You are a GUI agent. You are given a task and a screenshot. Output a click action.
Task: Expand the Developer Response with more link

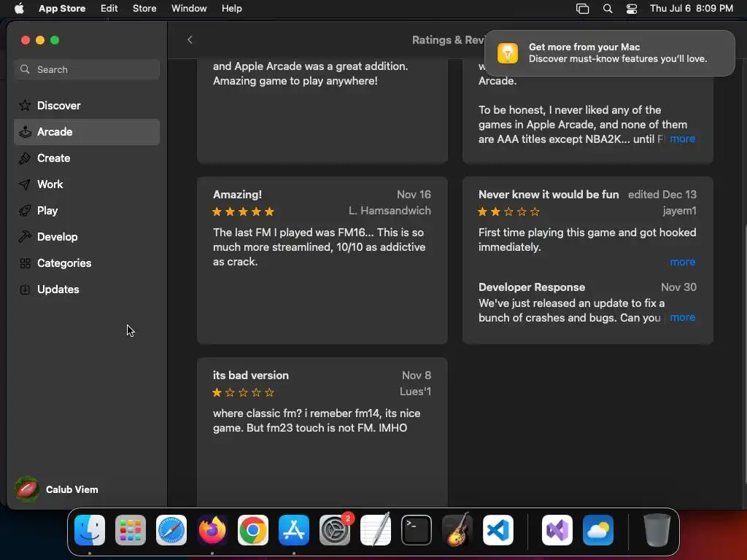pos(682,317)
